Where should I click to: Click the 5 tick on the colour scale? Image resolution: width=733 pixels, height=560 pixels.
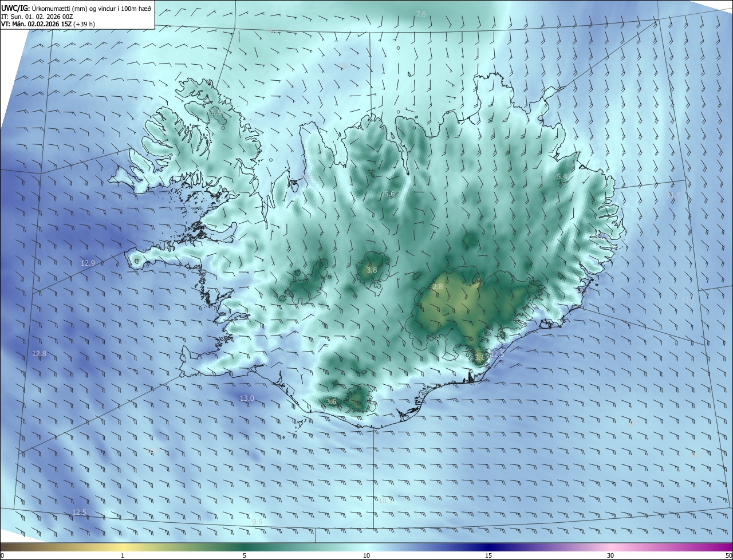(245, 555)
